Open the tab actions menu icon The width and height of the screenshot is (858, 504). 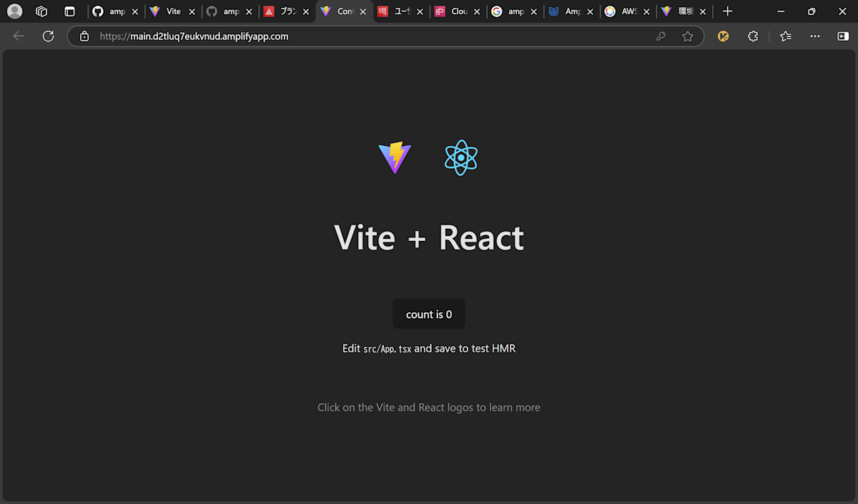[69, 11]
